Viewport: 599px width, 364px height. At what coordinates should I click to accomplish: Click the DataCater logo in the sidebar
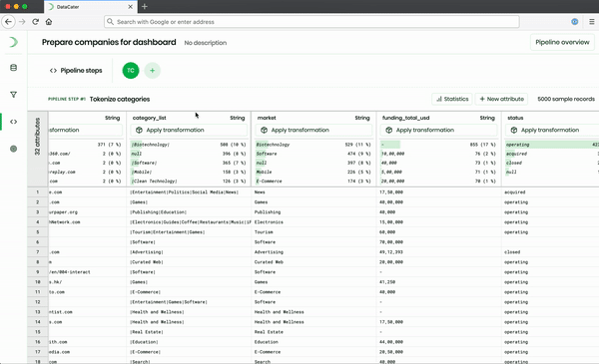(13, 42)
